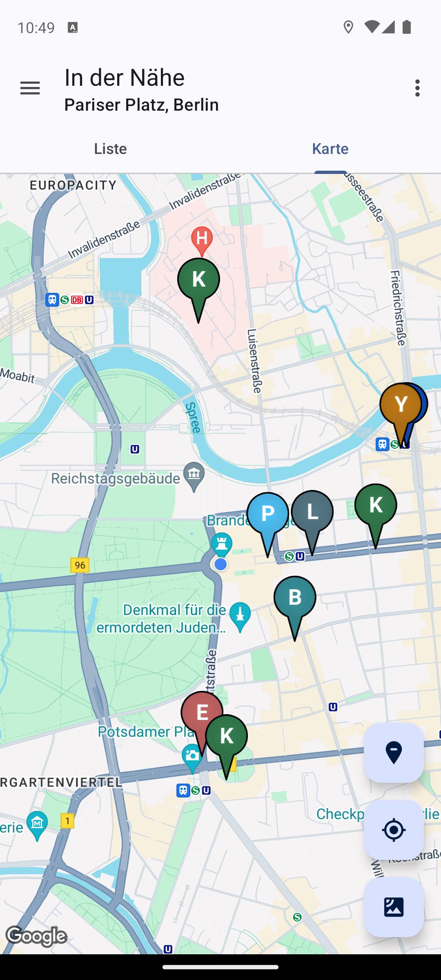The width and height of the screenshot is (441, 980).
Task: Tap the pin location floating button
Action: 394,753
